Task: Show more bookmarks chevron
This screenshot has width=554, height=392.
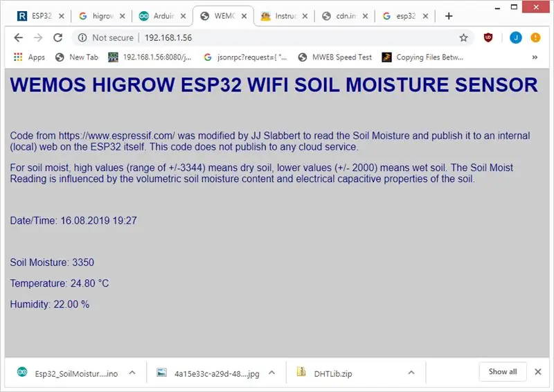Action: pyautogui.click(x=535, y=57)
